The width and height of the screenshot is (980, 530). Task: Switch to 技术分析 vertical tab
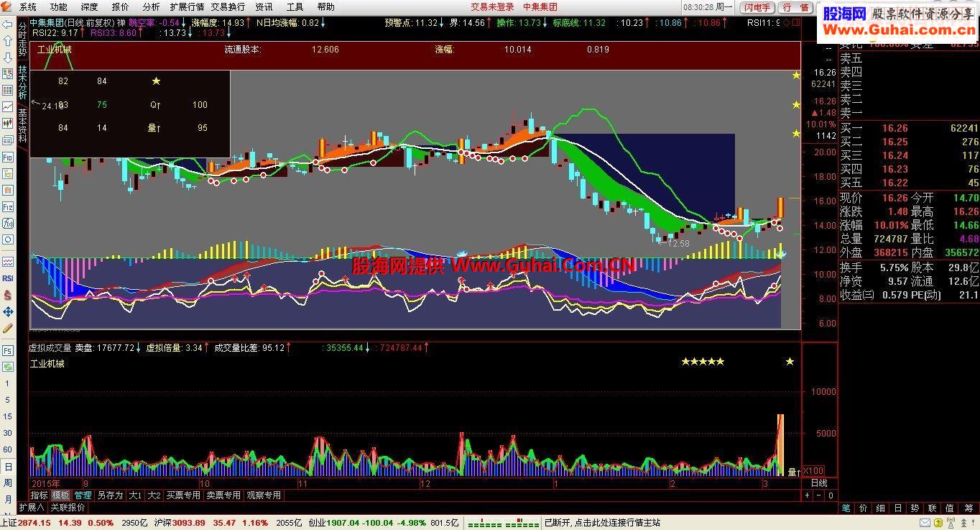pyautogui.click(x=22, y=83)
